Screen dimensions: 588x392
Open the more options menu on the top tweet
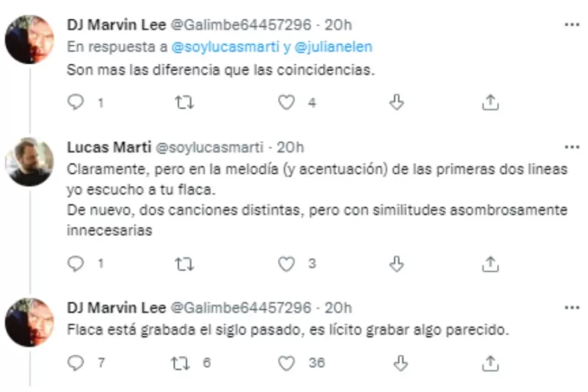pyautogui.click(x=570, y=23)
